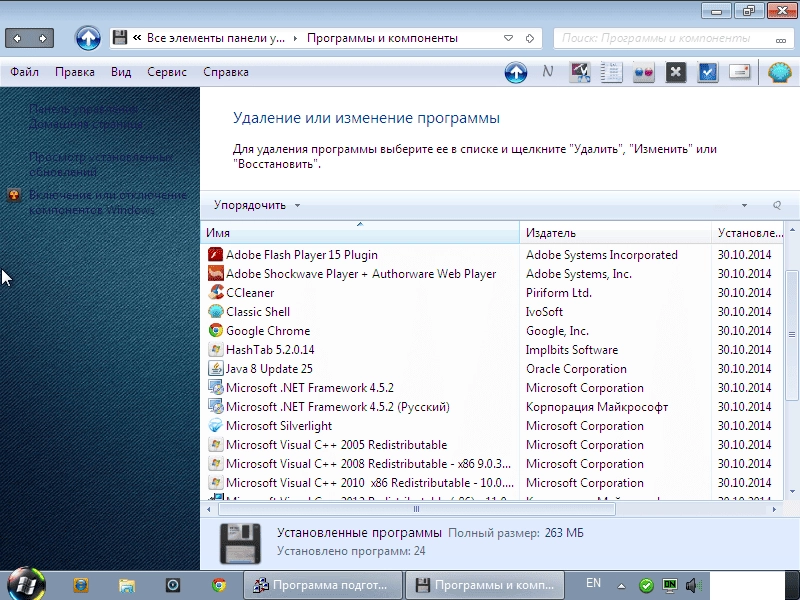Click the list sheet toolbar icon
800x600 pixels.
tap(611, 72)
